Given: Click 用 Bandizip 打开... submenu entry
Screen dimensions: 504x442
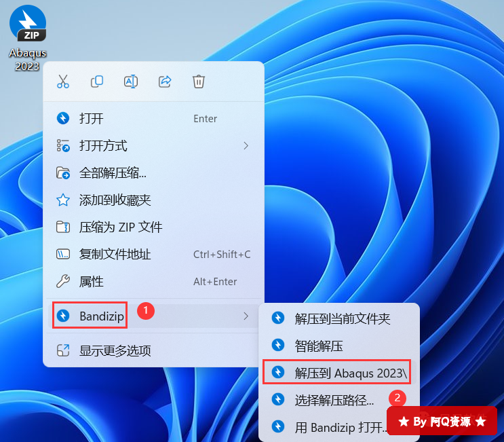Looking at the screenshot, I should pyautogui.click(x=339, y=427).
